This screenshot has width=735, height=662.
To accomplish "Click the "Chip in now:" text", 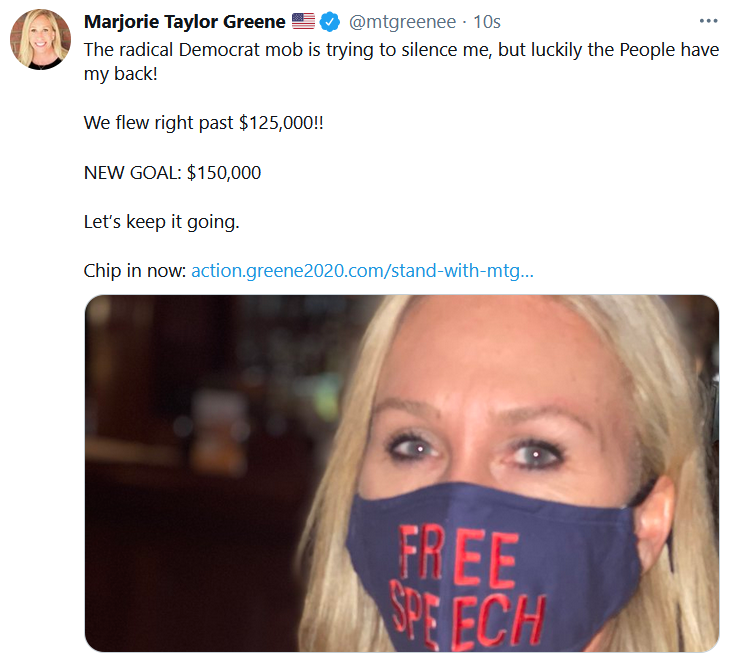I will [x=135, y=271].
